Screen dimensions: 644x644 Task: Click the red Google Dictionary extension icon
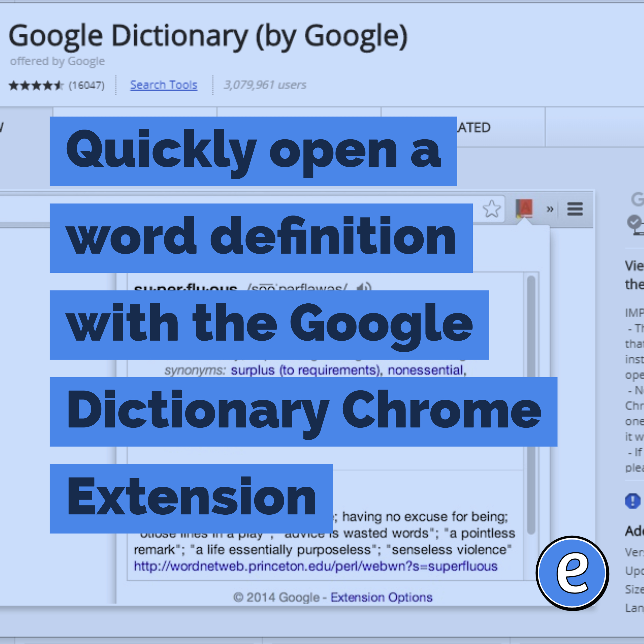click(524, 209)
